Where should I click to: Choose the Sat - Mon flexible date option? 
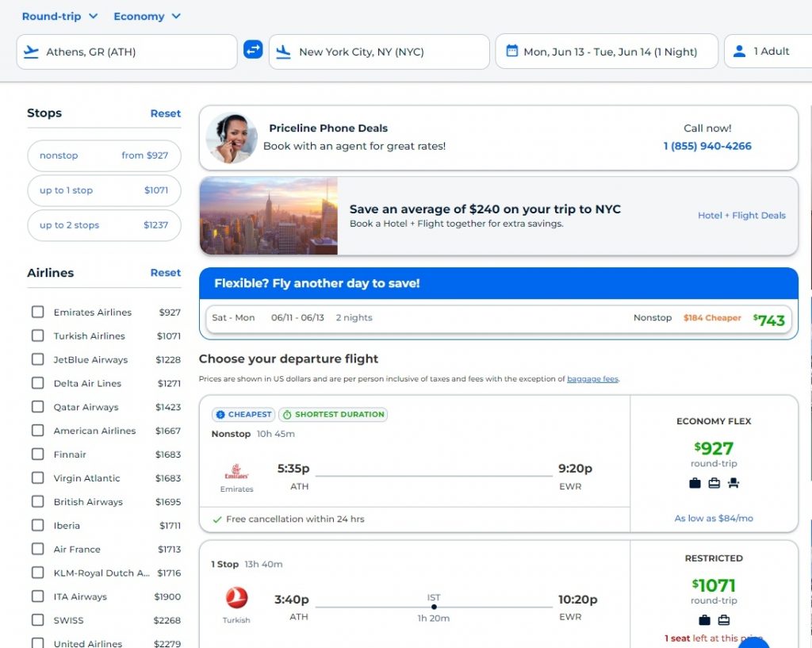tap(499, 318)
